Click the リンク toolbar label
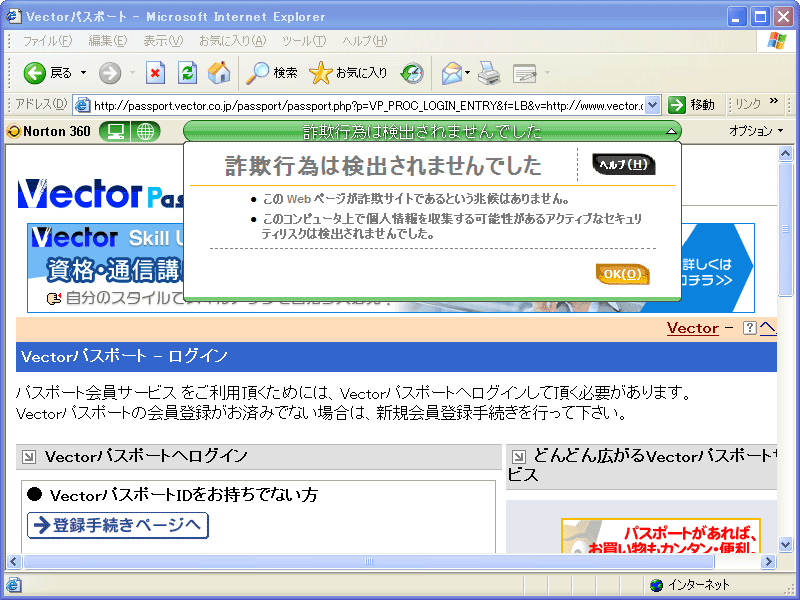This screenshot has width=800, height=600. coord(748,104)
